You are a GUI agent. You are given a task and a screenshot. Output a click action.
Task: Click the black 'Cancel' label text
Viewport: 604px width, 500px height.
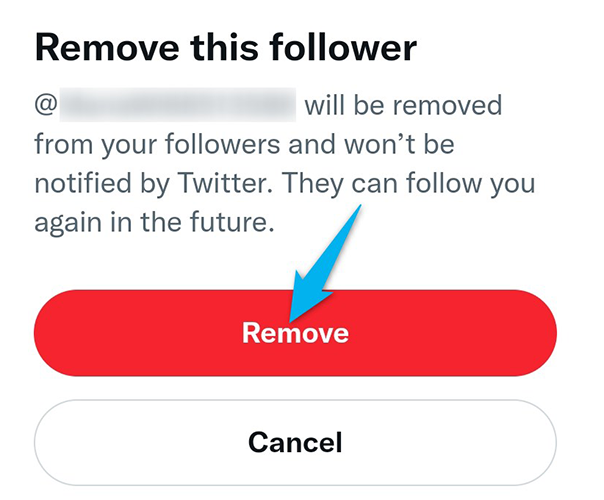pos(295,442)
